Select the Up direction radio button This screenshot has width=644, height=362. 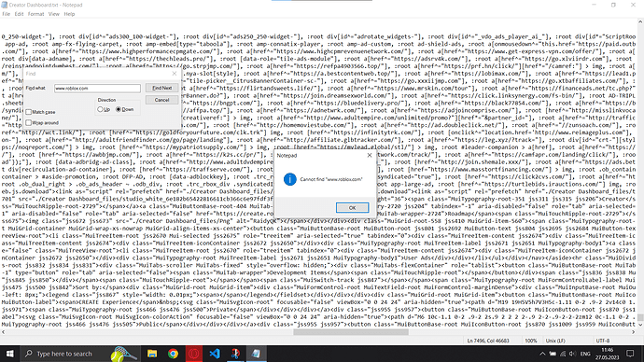100,109
